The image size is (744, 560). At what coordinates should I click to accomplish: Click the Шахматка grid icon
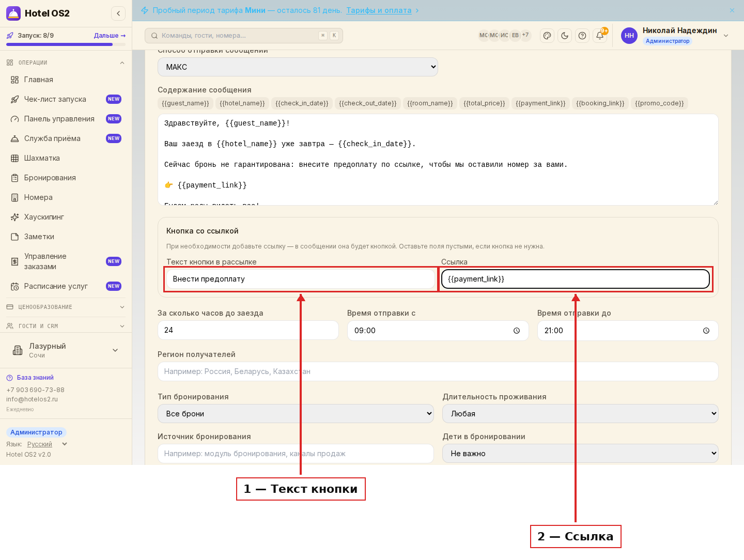(x=15, y=158)
